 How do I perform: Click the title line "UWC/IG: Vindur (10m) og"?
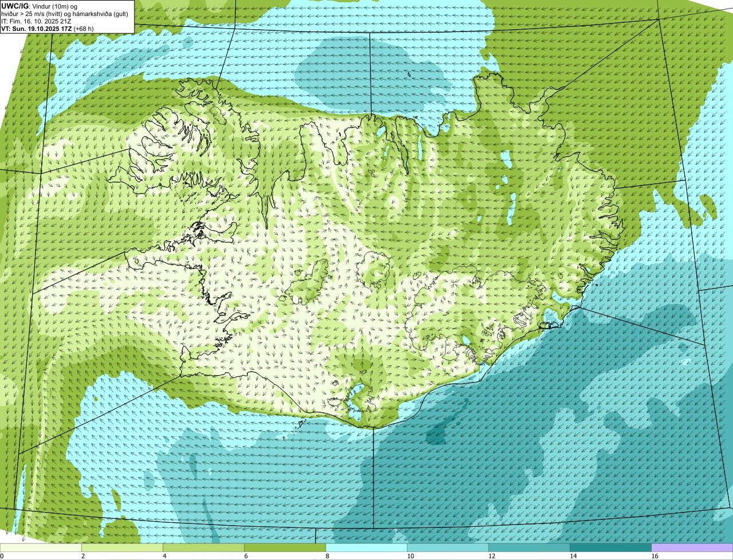coord(39,6)
